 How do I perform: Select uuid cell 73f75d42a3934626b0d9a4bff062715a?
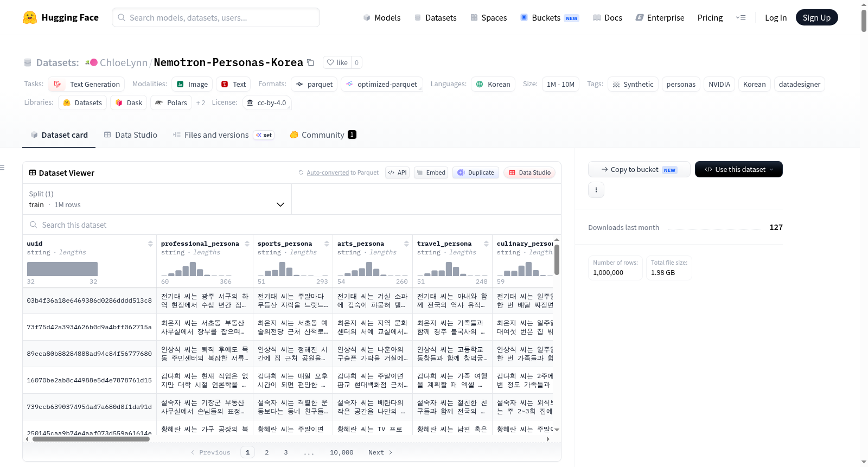[90, 327]
